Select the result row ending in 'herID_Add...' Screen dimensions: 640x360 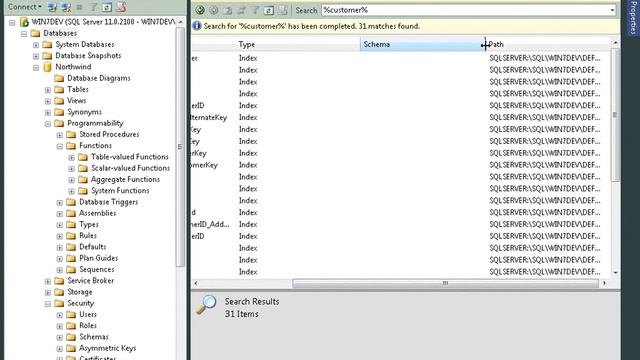pos(401,224)
